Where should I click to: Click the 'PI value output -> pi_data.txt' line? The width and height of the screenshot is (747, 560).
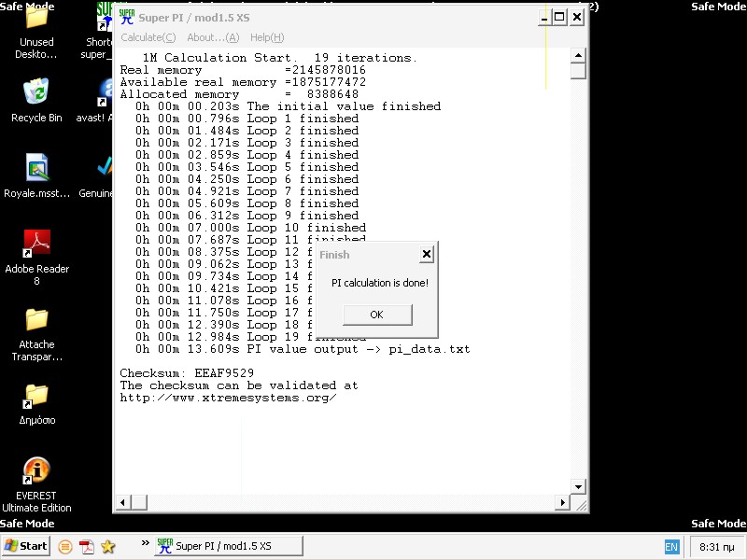coord(303,349)
